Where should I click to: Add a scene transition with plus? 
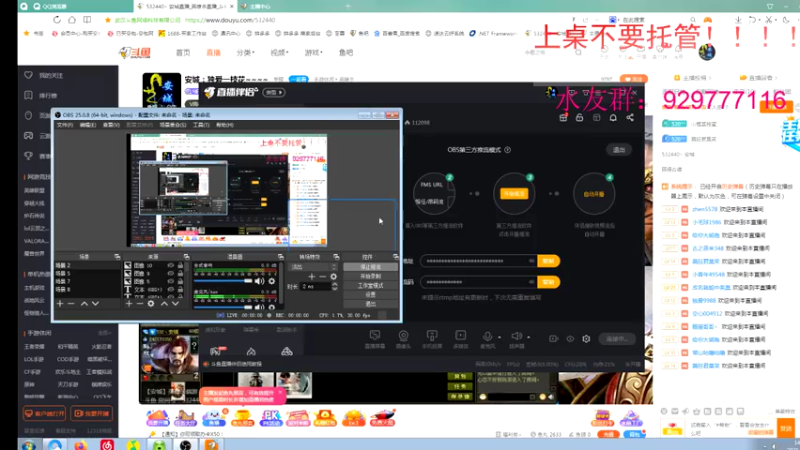pyautogui.click(x=312, y=277)
